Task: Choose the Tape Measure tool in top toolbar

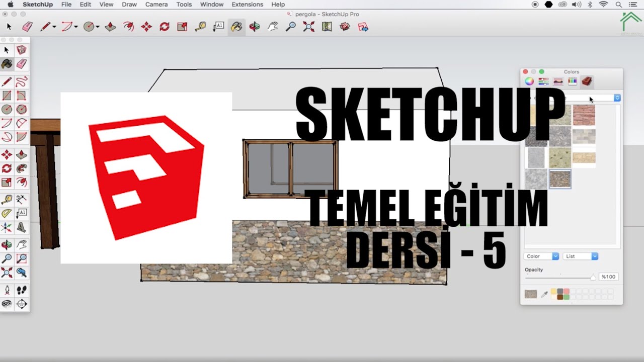Action: point(200,27)
